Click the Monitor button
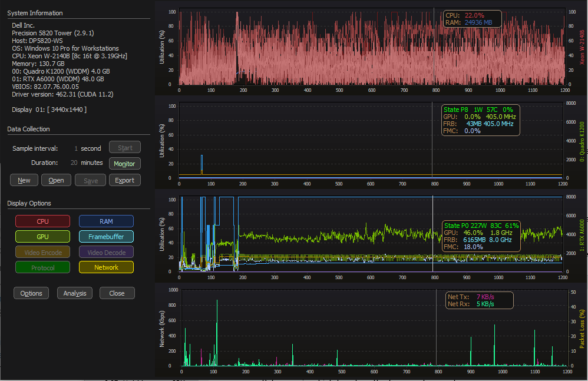Image resolution: width=588 pixels, height=381 pixels. click(125, 163)
